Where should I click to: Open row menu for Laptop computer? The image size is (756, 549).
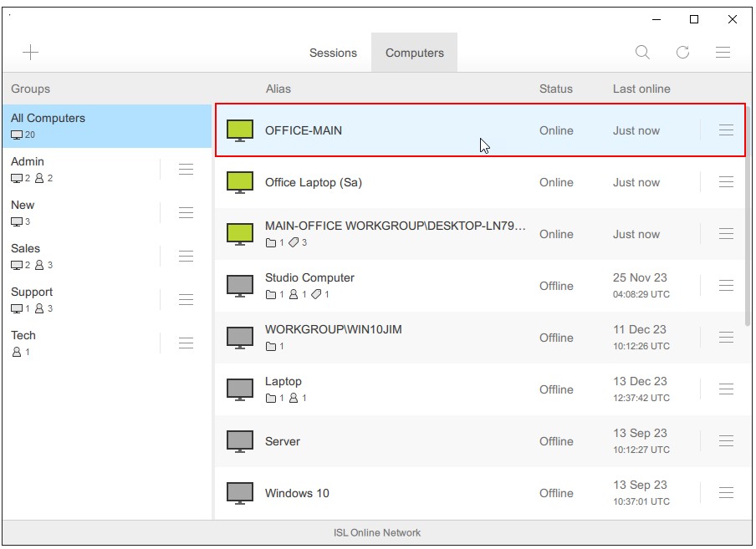click(726, 389)
